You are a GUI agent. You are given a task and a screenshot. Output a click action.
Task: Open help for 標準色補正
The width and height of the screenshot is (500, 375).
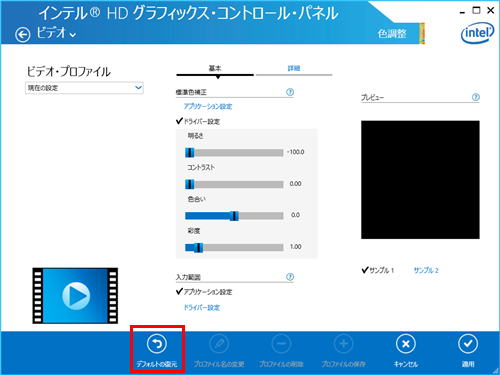pyautogui.click(x=290, y=92)
